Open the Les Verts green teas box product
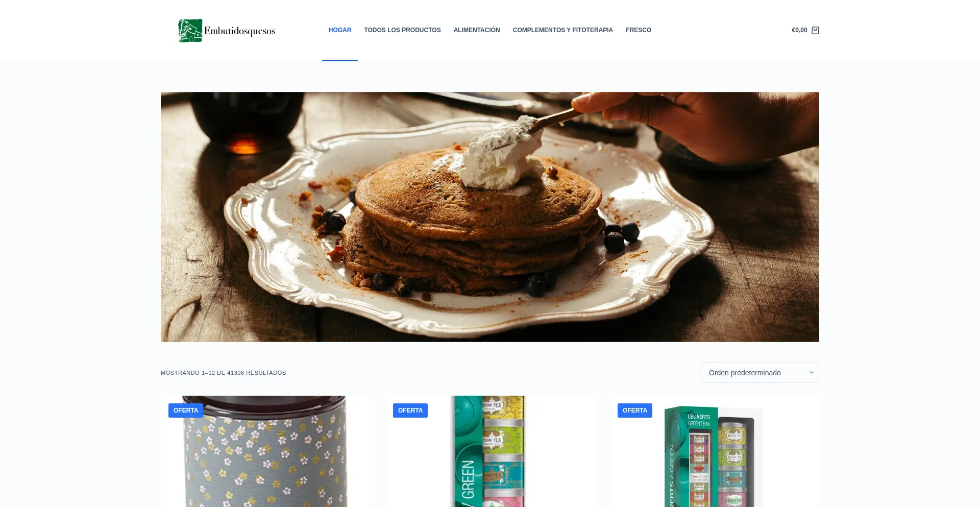Screen dimensions: 980x507 click(715, 451)
